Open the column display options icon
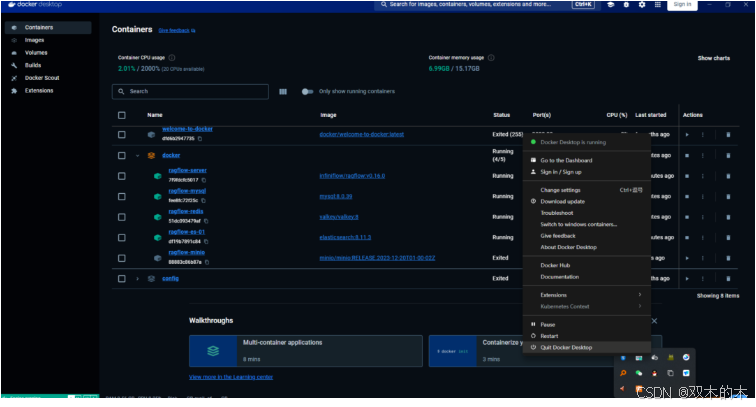 coord(283,92)
